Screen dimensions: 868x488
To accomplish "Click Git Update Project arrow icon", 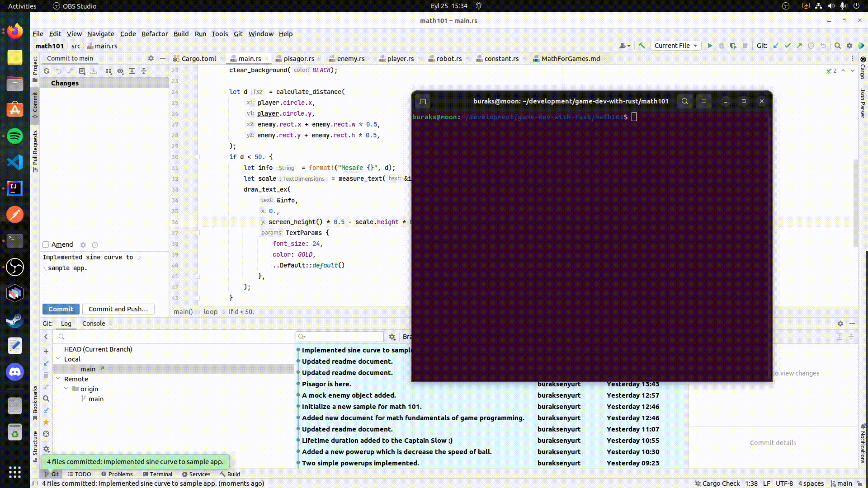I will (x=776, y=46).
